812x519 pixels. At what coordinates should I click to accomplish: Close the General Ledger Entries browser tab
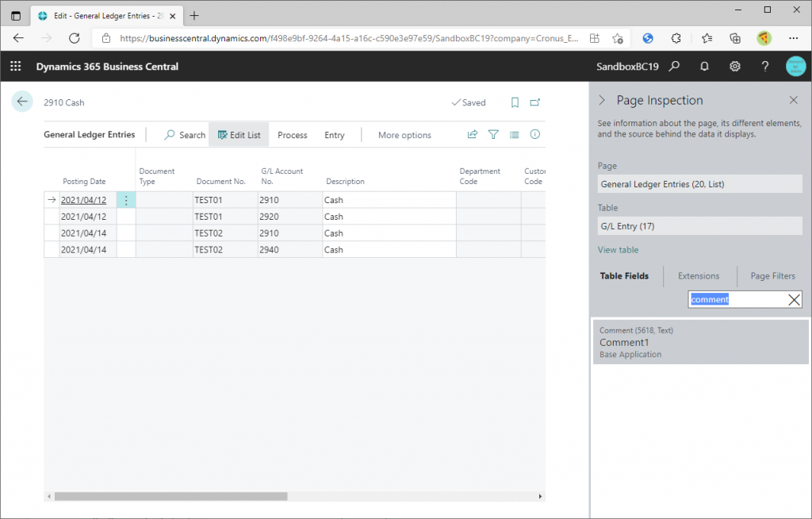point(172,16)
